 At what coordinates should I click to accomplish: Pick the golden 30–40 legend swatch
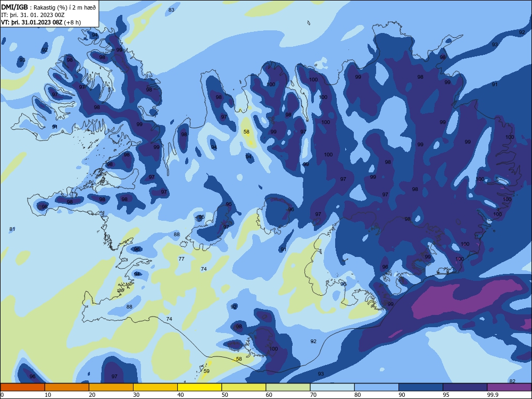pyautogui.click(x=155, y=387)
